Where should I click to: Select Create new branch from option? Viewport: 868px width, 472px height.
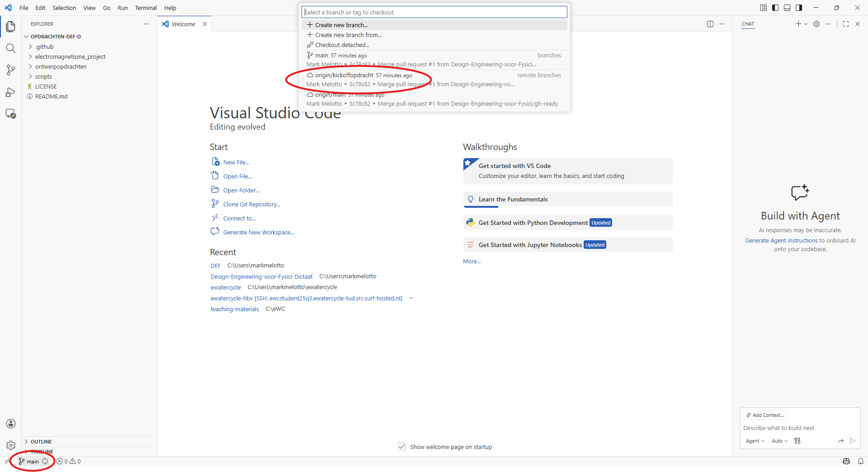pos(434,35)
